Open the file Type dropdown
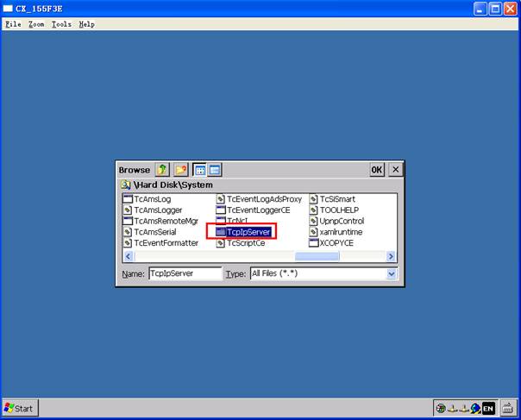Viewport: 521px width, 420px height. pyautogui.click(x=391, y=273)
